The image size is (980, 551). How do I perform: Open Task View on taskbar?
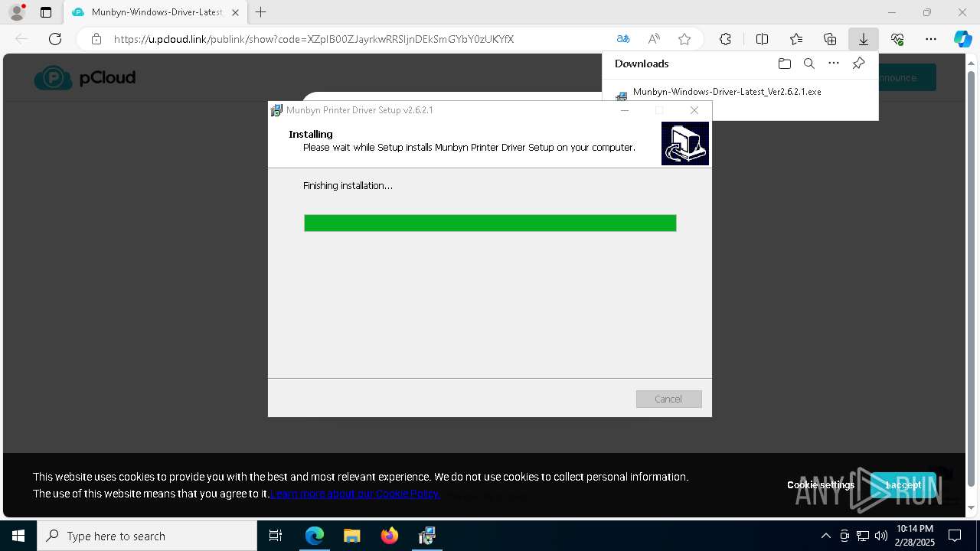(x=276, y=536)
